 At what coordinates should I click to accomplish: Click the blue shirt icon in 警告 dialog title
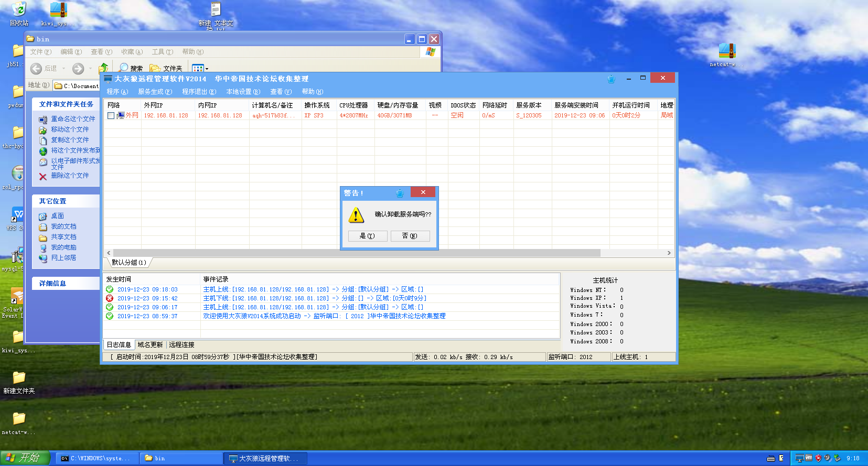[x=400, y=193]
